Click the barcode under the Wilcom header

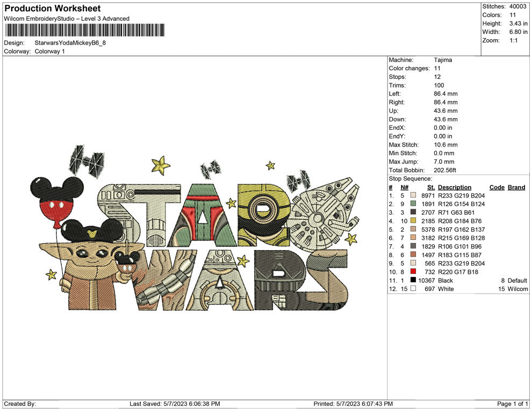(x=84, y=30)
